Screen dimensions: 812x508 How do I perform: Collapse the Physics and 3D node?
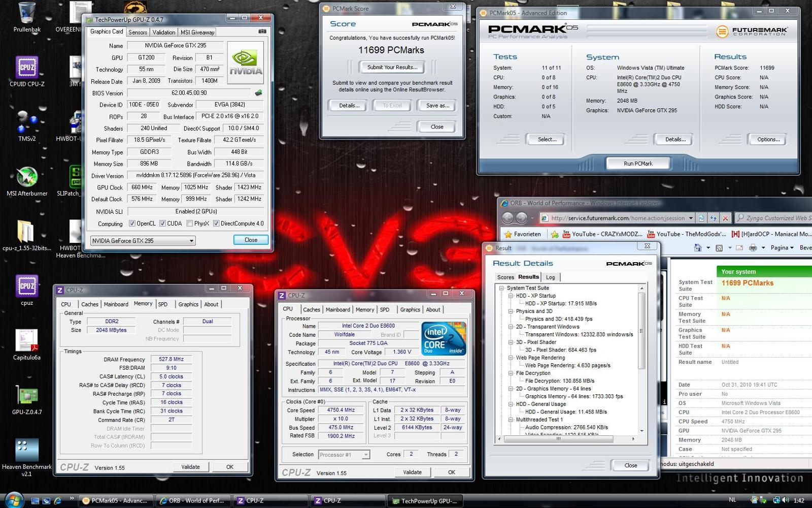click(x=511, y=311)
